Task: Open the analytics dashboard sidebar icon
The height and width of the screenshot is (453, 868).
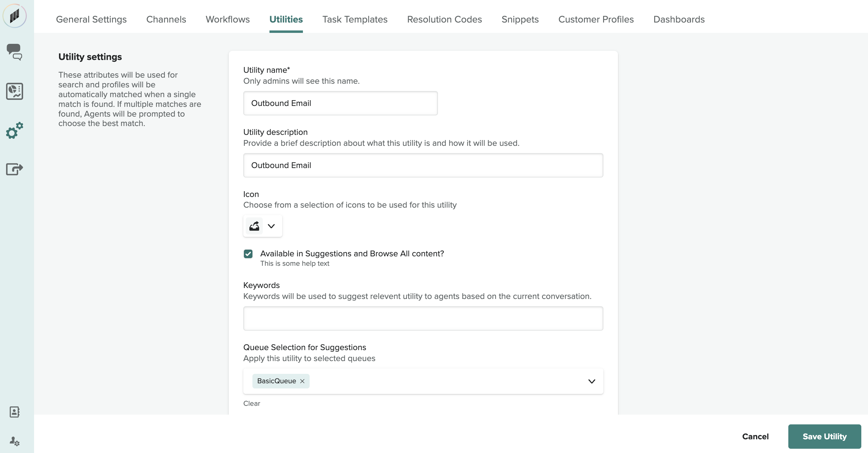Action: [x=15, y=91]
